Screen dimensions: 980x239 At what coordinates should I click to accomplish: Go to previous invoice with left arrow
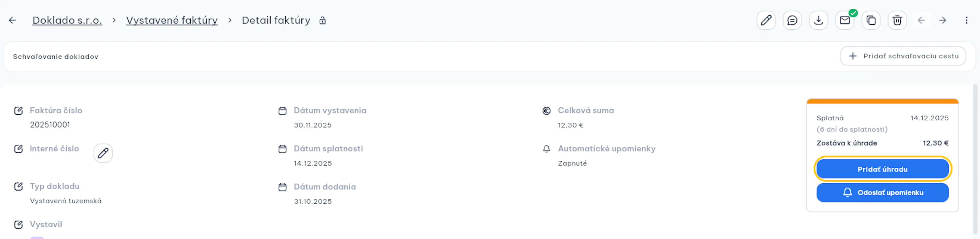tap(921, 20)
